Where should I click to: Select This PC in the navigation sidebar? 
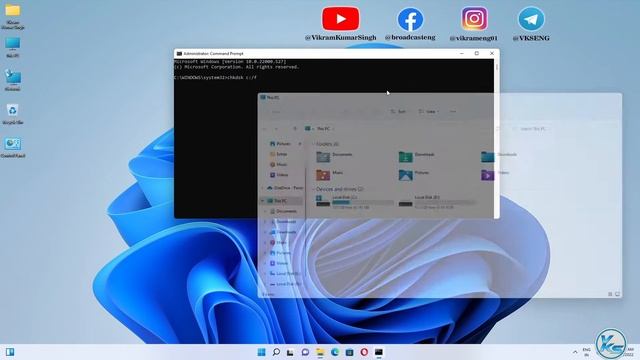coord(280,201)
